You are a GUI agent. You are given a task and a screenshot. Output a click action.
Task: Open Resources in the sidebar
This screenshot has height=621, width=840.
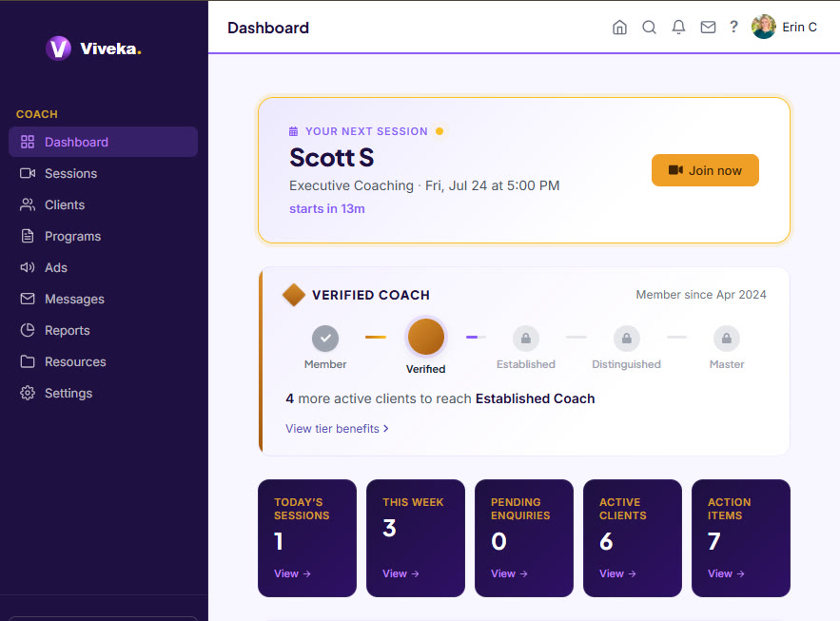103,361
